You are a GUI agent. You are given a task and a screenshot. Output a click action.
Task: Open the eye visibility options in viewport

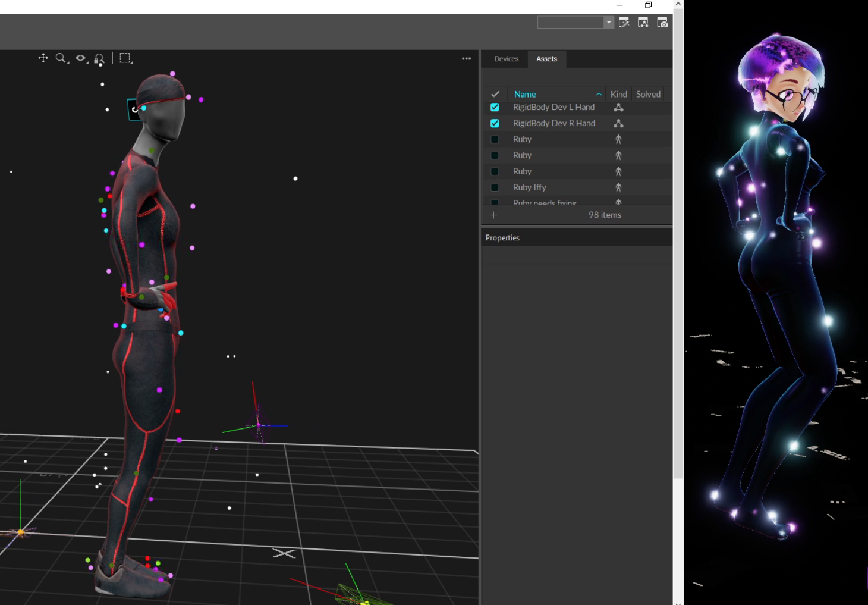coord(81,58)
